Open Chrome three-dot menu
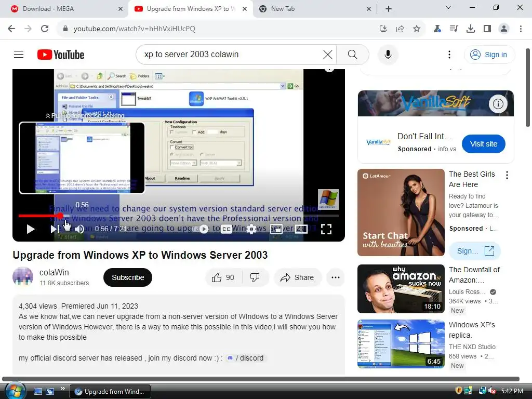Viewport: 532px width, 399px height. (521, 29)
